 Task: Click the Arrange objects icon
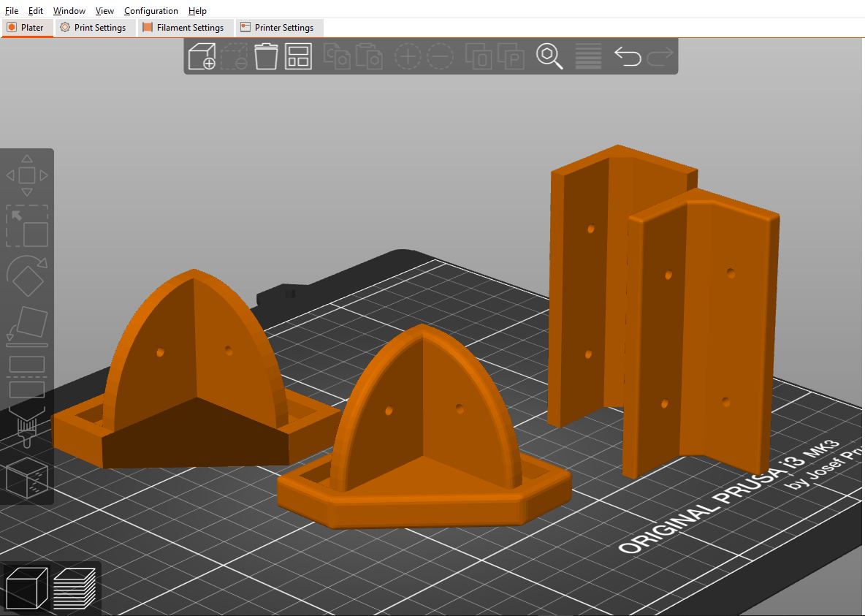(299, 56)
